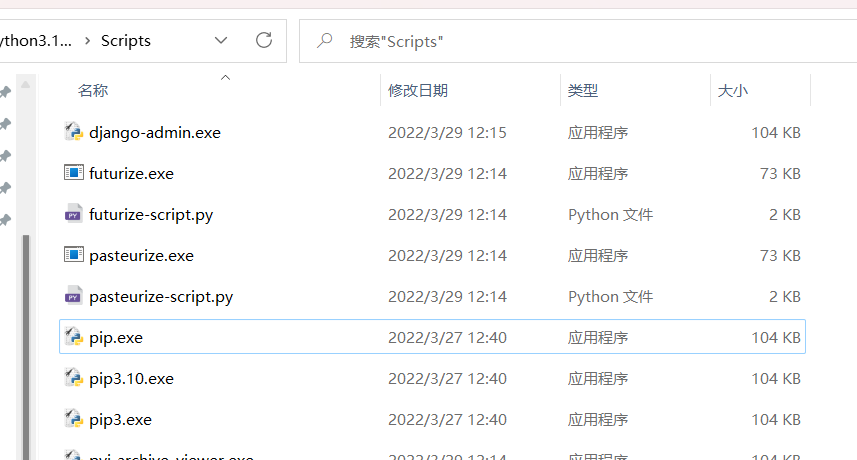Click the futurize.exe file icon

(x=73, y=173)
